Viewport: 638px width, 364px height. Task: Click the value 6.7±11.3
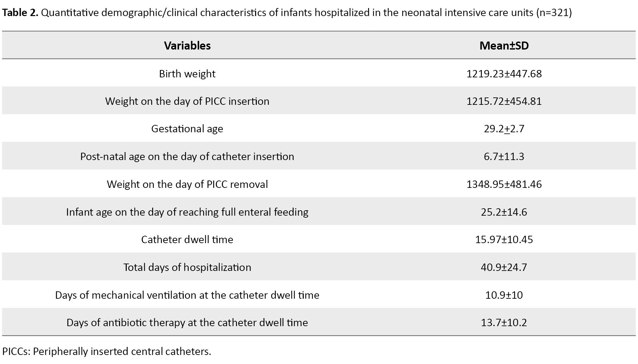pos(504,156)
